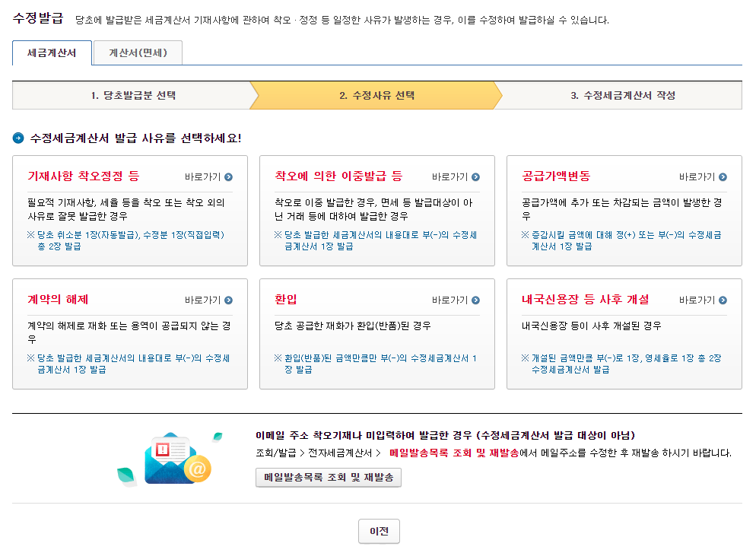Click the 이전 button

click(379, 531)
